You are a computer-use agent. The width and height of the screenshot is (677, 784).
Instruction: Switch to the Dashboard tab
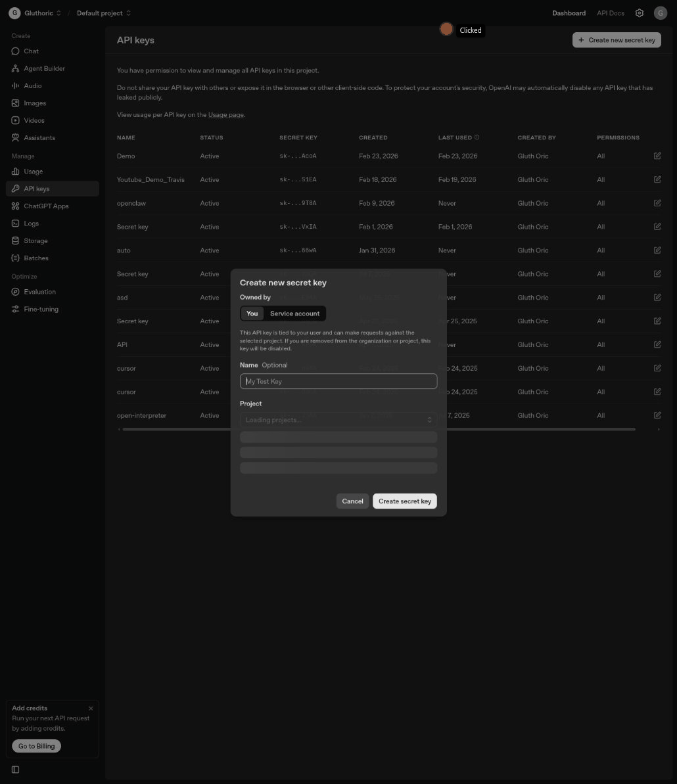click(x=569, y=12)
